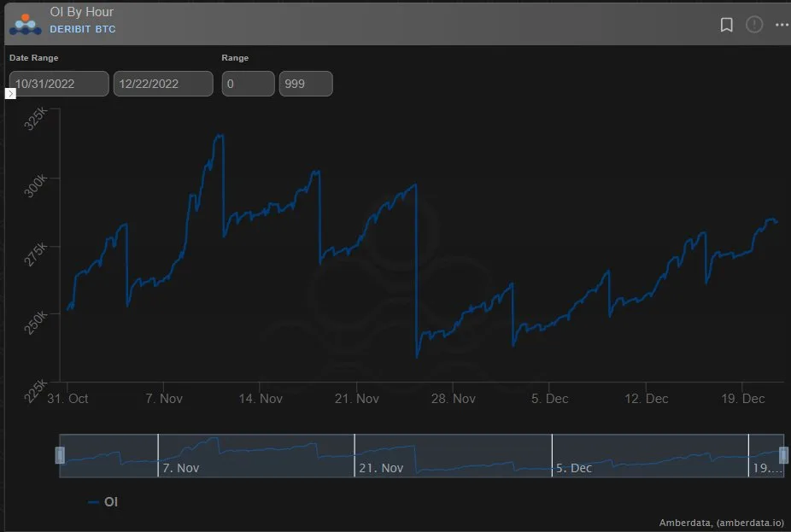Click the Amberdata logo icon

[26, 24]
